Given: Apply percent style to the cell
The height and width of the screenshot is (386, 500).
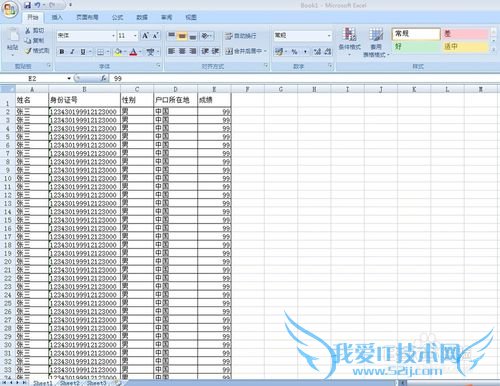Looking at the screenshot, I should (294, 51).
